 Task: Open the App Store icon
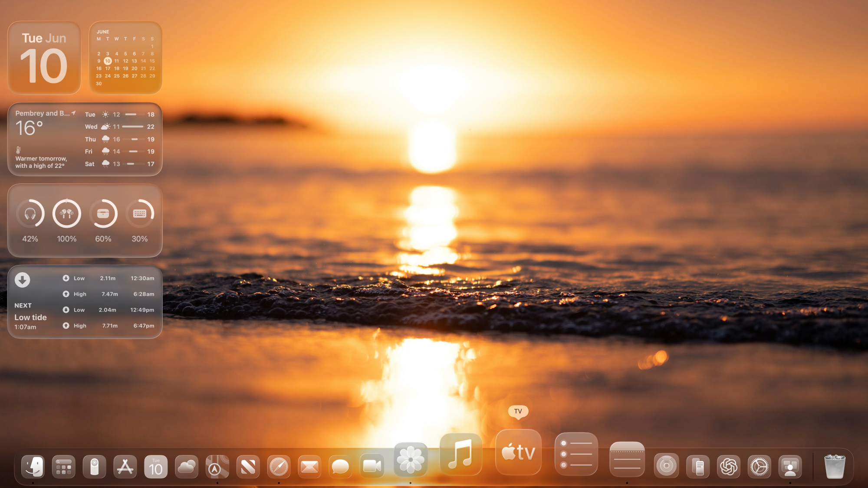(x=125, y=467)
